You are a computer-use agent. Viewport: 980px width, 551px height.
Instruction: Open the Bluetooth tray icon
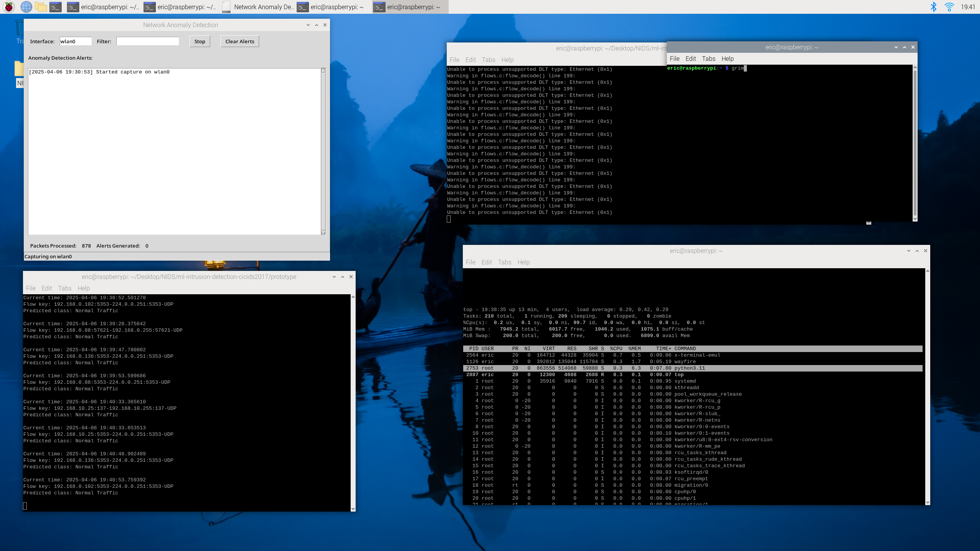click(934, 7)
